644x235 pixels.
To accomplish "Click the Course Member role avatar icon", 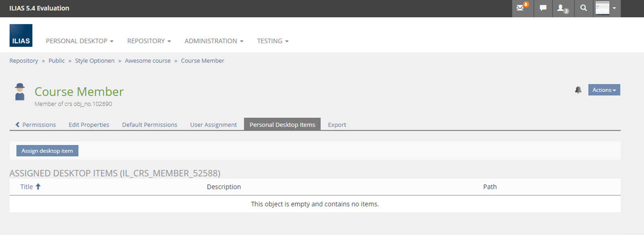I will click(x=20, y=92).
